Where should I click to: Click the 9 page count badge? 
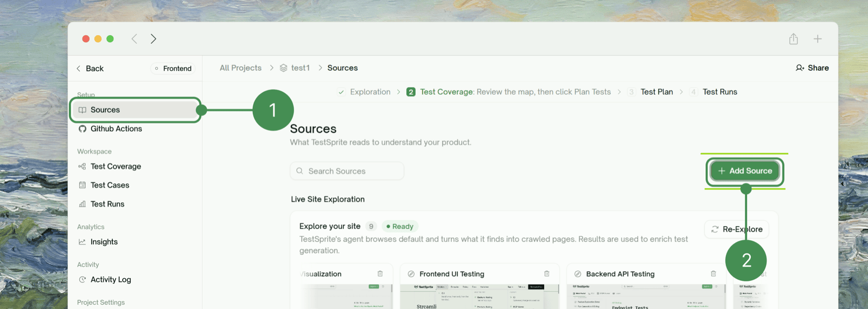coord(371,227)
